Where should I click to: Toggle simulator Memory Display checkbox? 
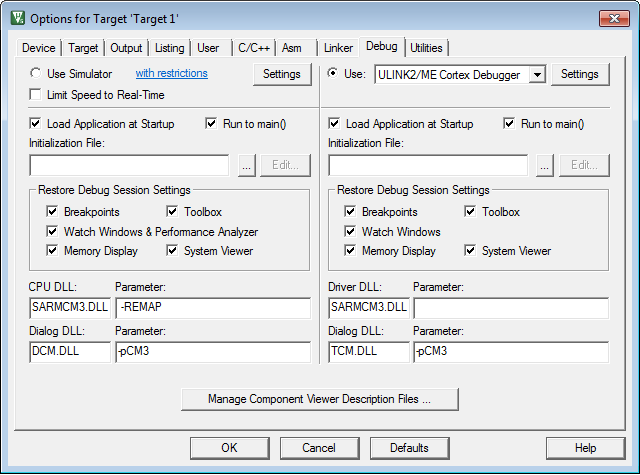(52, 251)
